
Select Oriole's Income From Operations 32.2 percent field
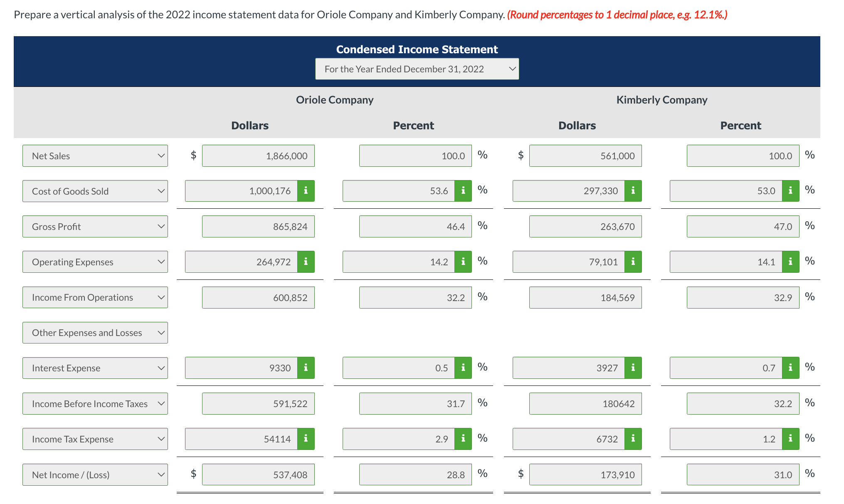click(415, 297)
